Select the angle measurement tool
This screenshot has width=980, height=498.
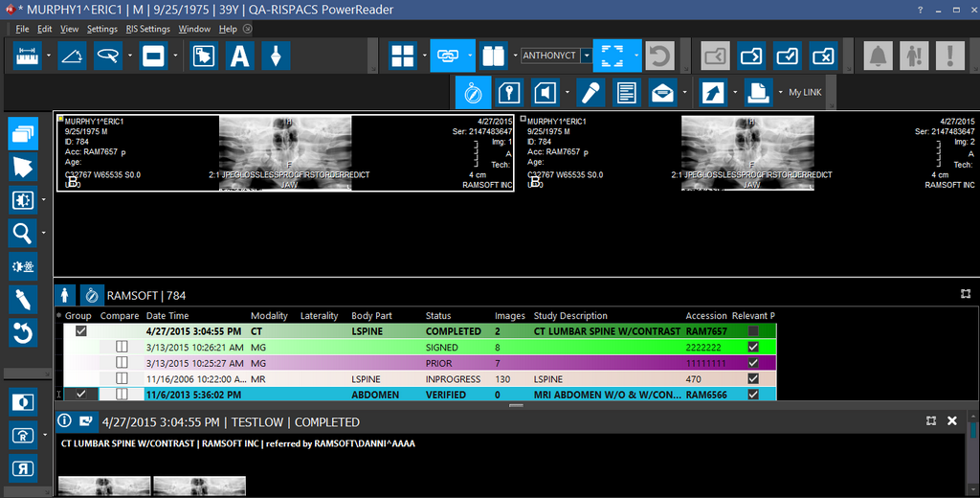coord(71,57)
